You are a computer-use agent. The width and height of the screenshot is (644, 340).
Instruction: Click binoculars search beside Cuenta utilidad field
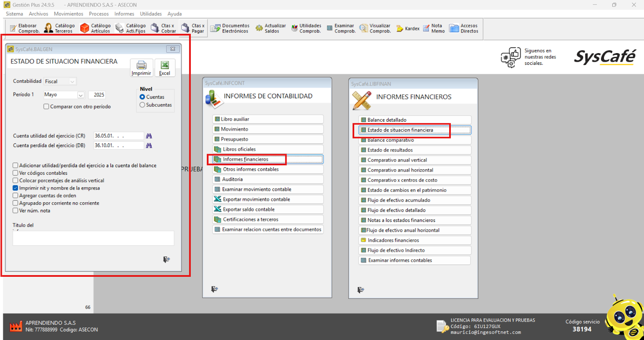pyautogui.click(x=149, y=136)
